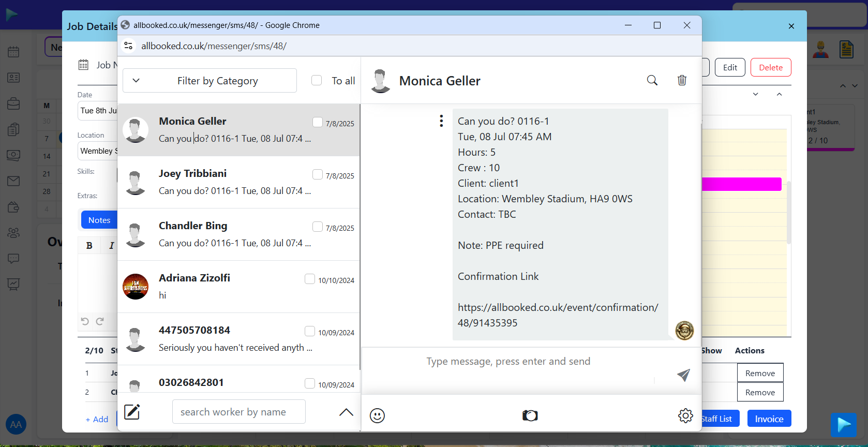Open Adriana Zizolfi conversation
Image resolution: width=868 pixels, height=447 pixels.
tap(239, 287)
